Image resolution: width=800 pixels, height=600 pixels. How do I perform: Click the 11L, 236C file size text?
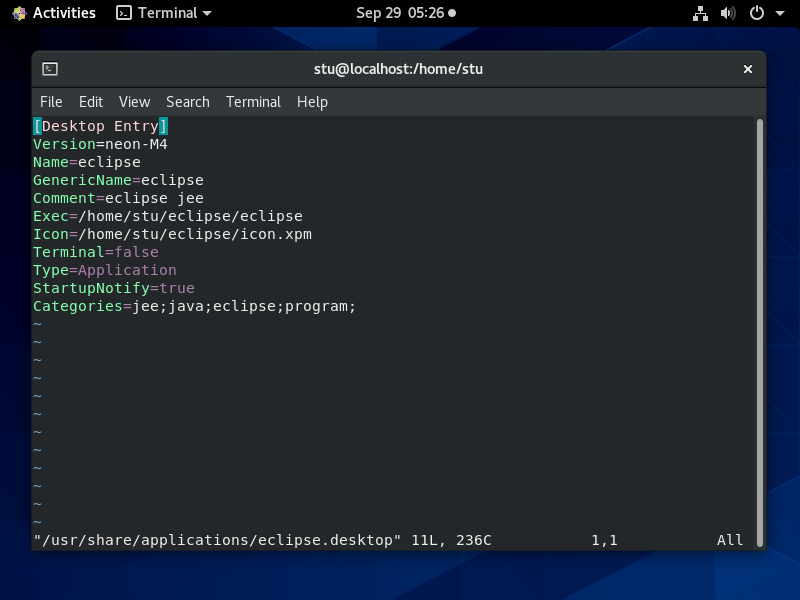click(451, 540)
